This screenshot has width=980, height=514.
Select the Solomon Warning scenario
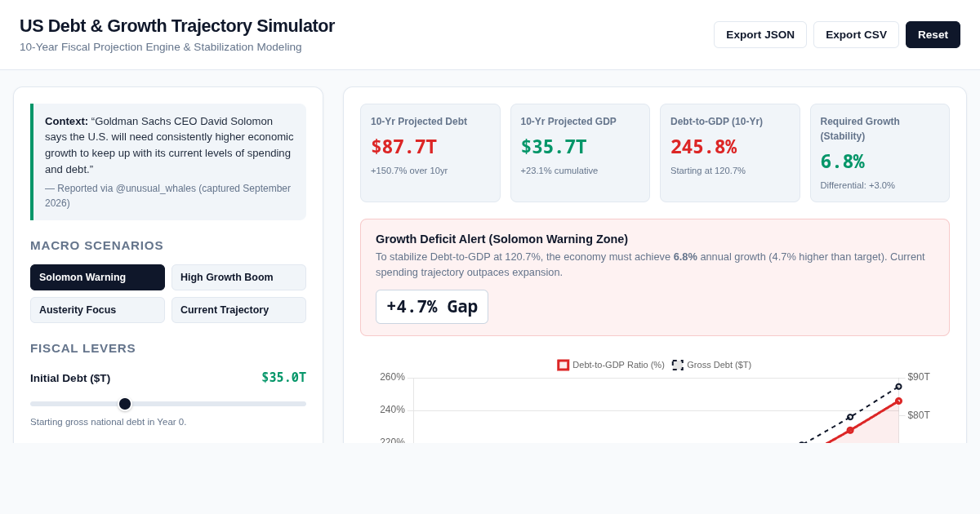tap(97, 277)
